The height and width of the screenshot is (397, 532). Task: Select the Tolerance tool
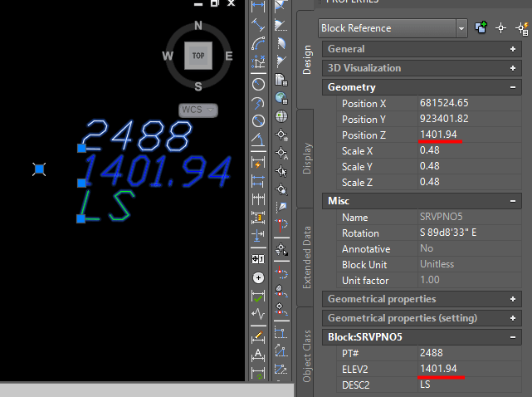tap(258, 259)
